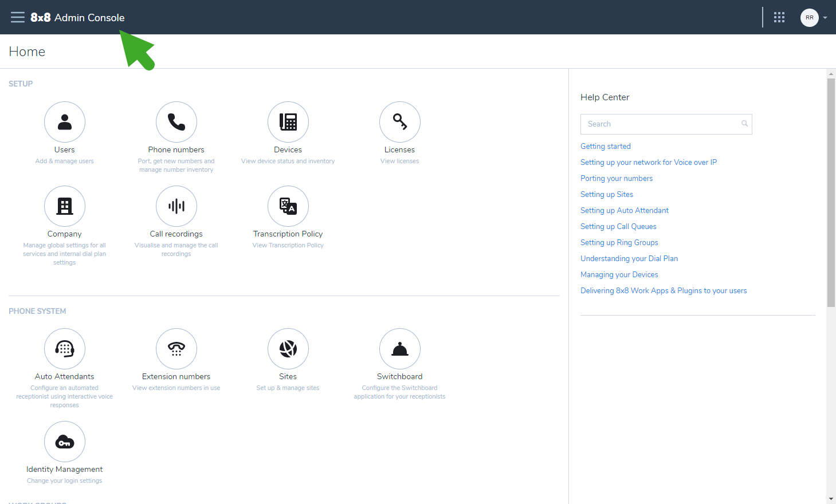
Task: Click the Licenses label text
Action: 400,149
